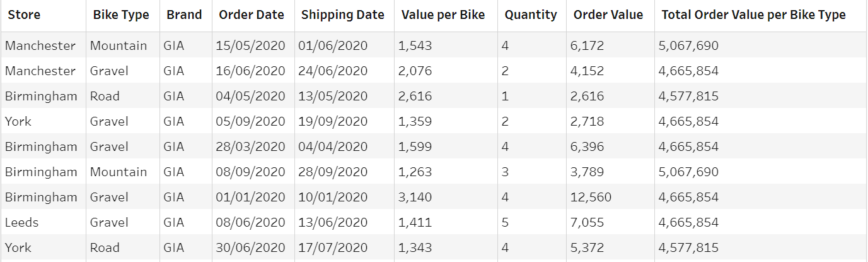Select the quantity 5 cell
868x262 pixels.
click(x=505, y=222)
